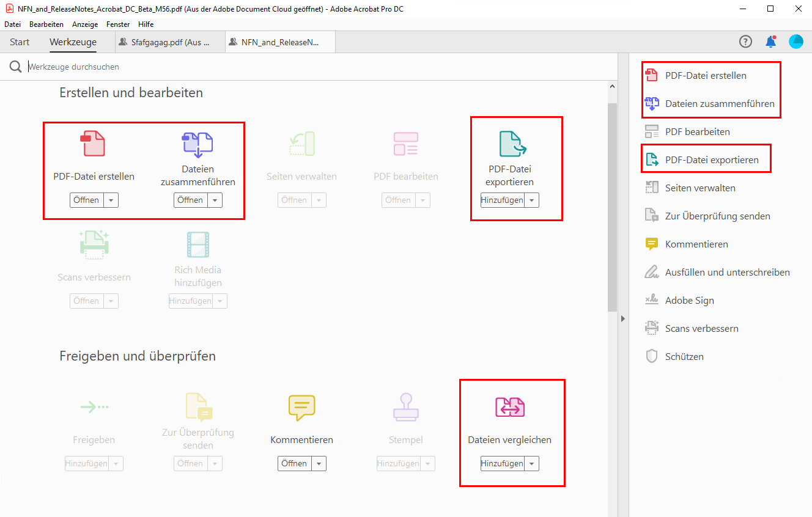
Task: Expand the dropdown arrow under PDF-Datei exportieren
Action: coord(531,200)
